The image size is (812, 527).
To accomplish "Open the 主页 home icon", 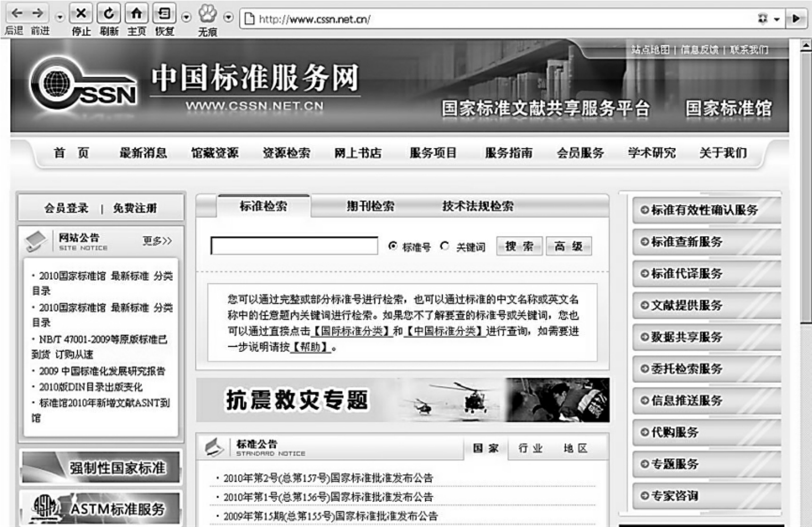I will pos(137,13).
